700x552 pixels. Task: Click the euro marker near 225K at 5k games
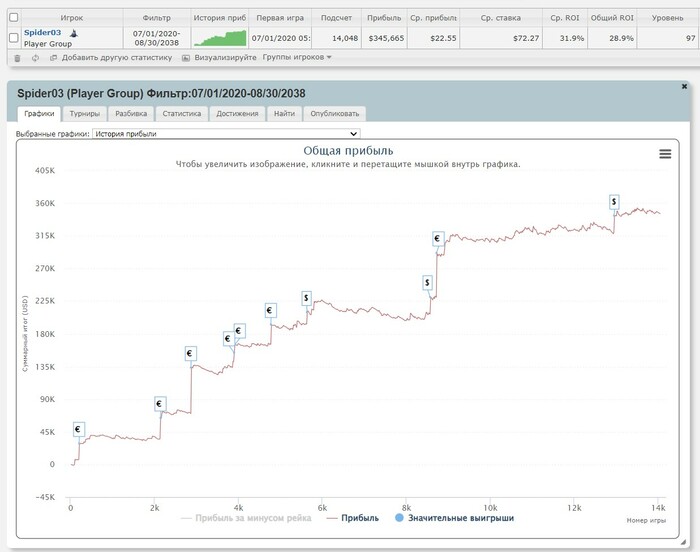tap(270, 310)
